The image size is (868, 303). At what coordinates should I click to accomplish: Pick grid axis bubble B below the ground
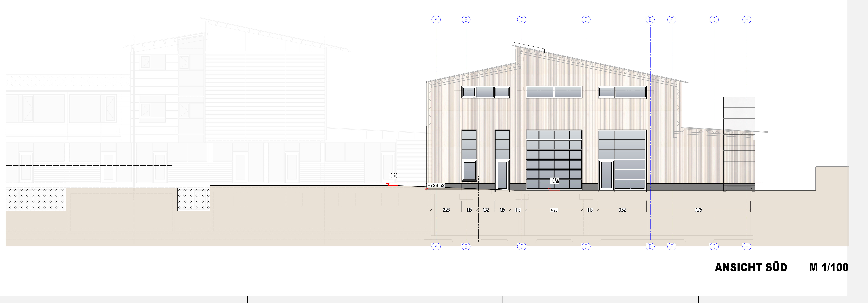click(x=466, y=246)
